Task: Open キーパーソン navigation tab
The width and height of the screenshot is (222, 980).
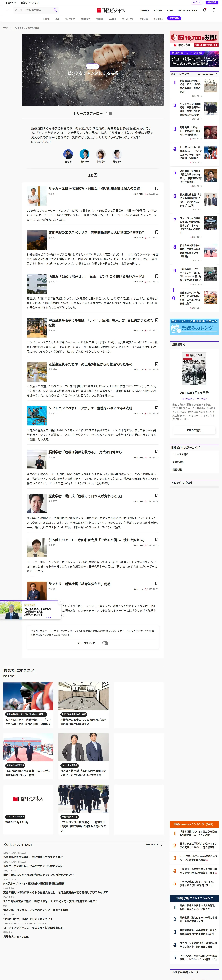Action: pyautogui.click(x=128, y=19)
